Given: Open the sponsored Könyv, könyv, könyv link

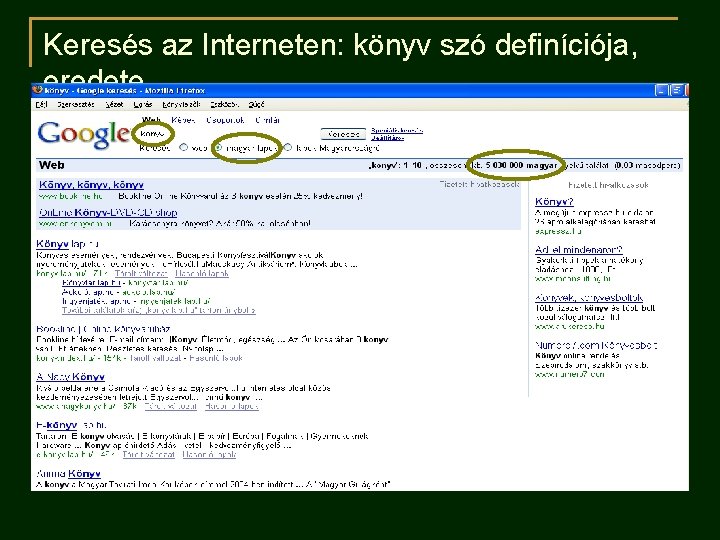Looking at the screenshot, I should (x=91, y=185).
